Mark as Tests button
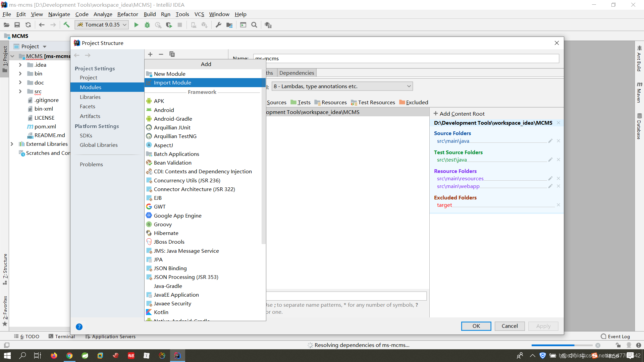Viewport: 644px width, 362px height. [x=301, y=102]
